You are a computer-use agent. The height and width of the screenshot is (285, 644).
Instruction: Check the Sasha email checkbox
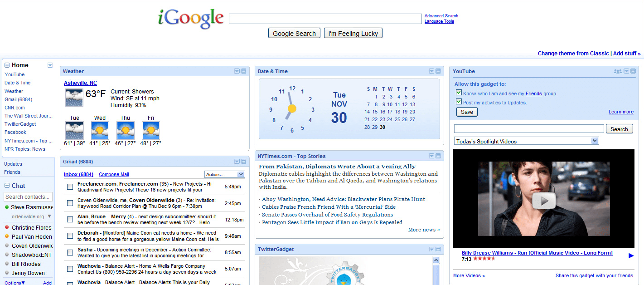coord(70,252)
